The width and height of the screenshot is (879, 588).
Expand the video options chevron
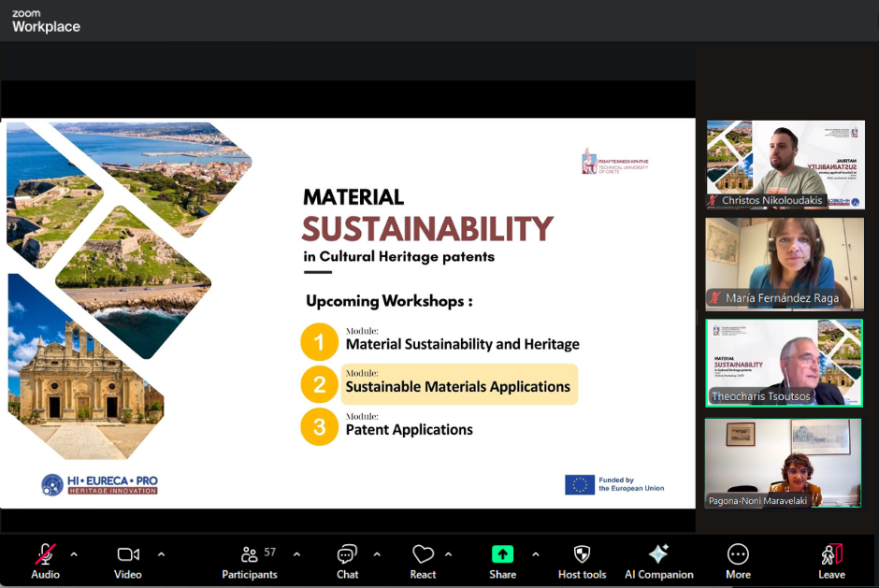click(x=161, y=553)
